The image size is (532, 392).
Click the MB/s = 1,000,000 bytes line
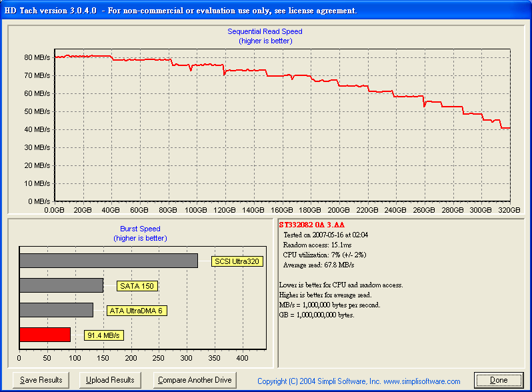(x=329, y=305)
